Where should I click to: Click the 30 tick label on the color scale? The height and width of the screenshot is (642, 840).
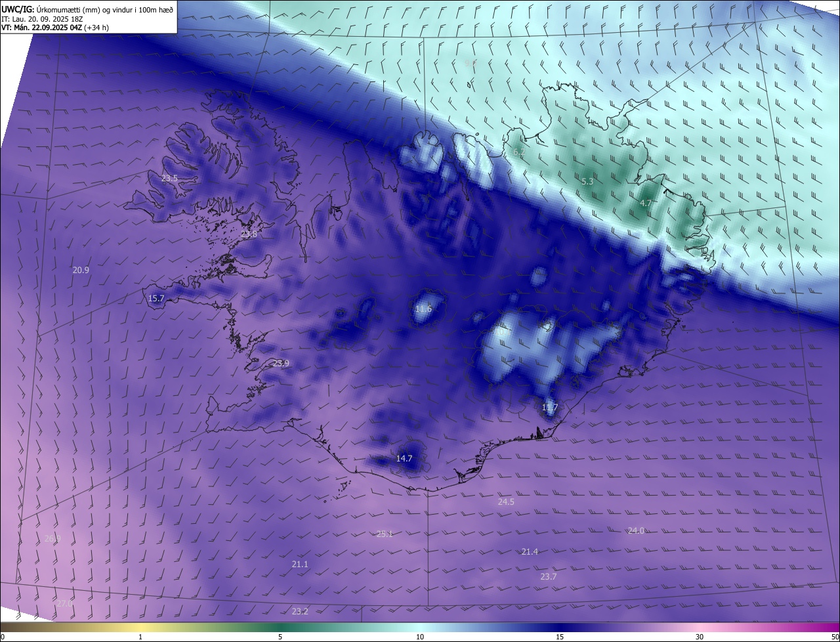tap(700, 637)
